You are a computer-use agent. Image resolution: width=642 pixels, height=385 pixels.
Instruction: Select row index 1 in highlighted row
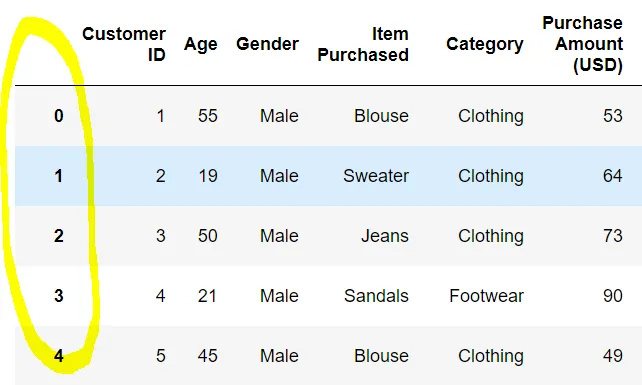(x=58, y=176)
